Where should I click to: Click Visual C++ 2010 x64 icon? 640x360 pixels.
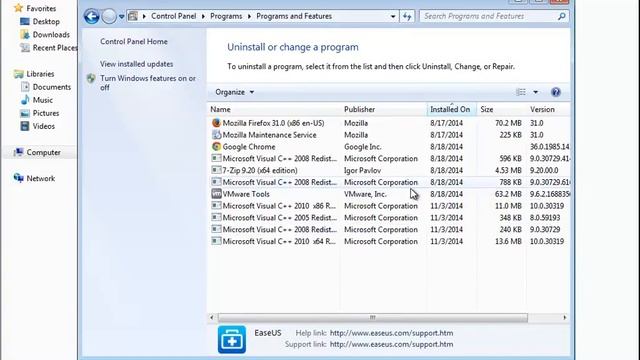pyautogui.click(x=216, y=241)
